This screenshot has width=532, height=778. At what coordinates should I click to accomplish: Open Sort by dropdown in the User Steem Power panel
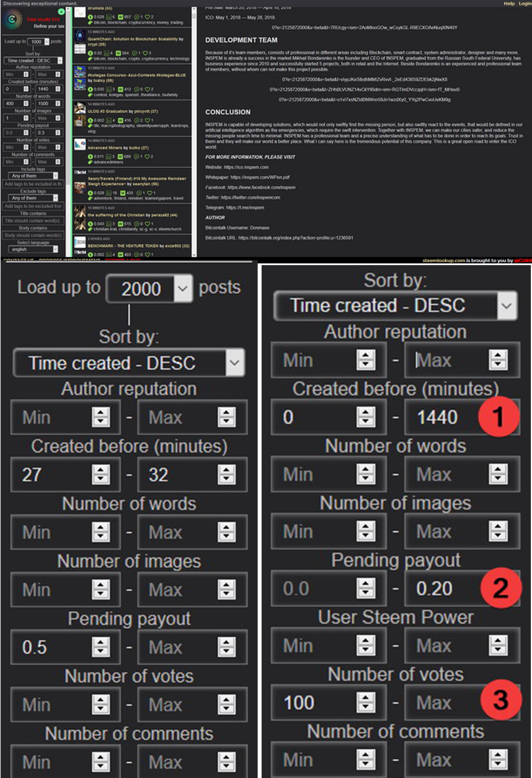point(396,306)
